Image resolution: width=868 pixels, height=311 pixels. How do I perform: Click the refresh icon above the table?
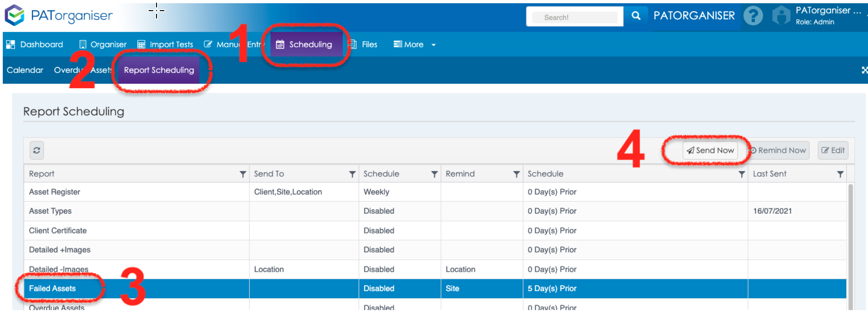(x=37, y=150)
